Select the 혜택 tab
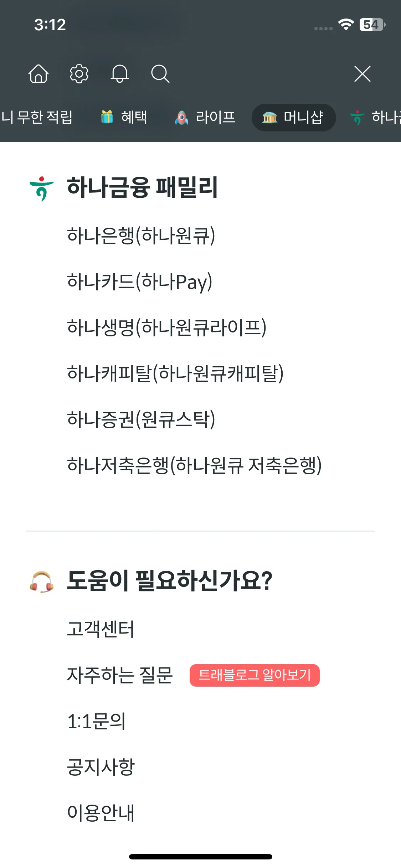The width and height of the screenshot is (401, 868). coord(124,117)
